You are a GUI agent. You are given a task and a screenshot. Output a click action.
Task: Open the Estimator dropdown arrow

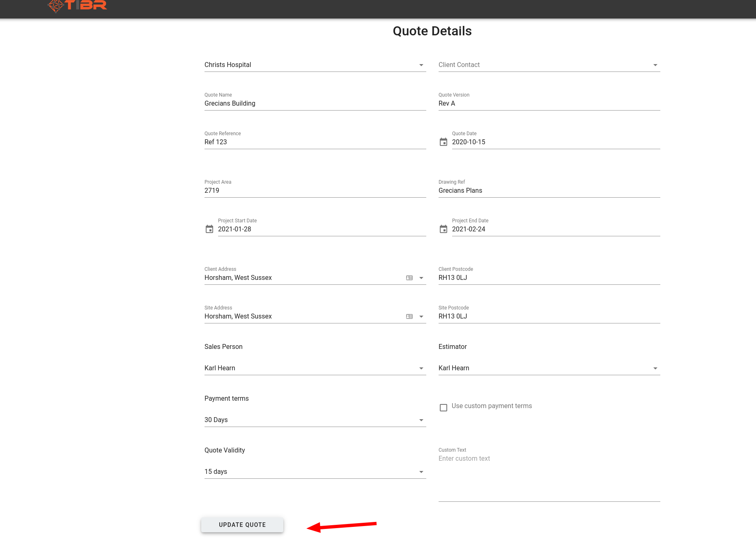[655, 369]
